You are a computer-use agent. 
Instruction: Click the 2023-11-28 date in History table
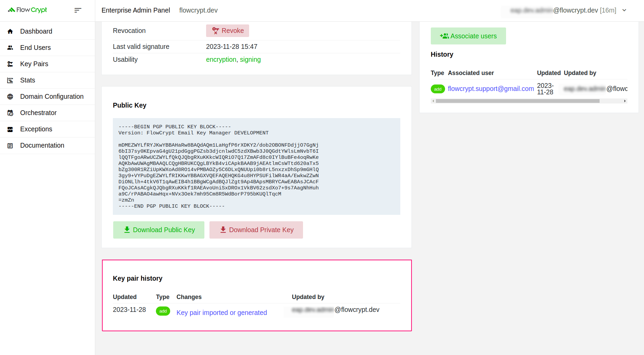545,89
